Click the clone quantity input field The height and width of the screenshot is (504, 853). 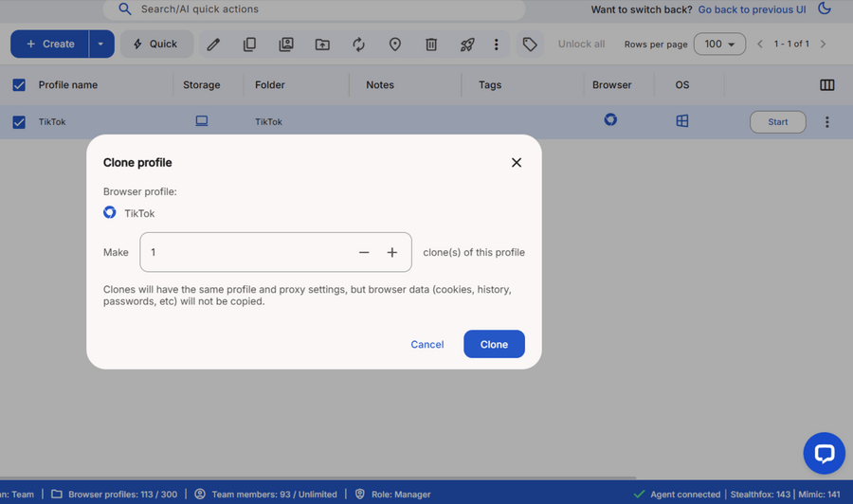tap(246, 253)
